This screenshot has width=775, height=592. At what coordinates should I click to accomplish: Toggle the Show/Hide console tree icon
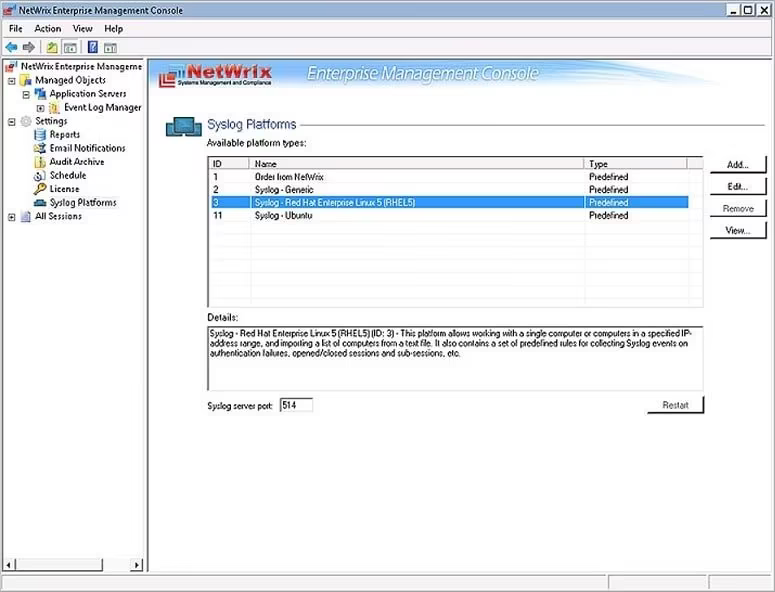pos(70,47)
